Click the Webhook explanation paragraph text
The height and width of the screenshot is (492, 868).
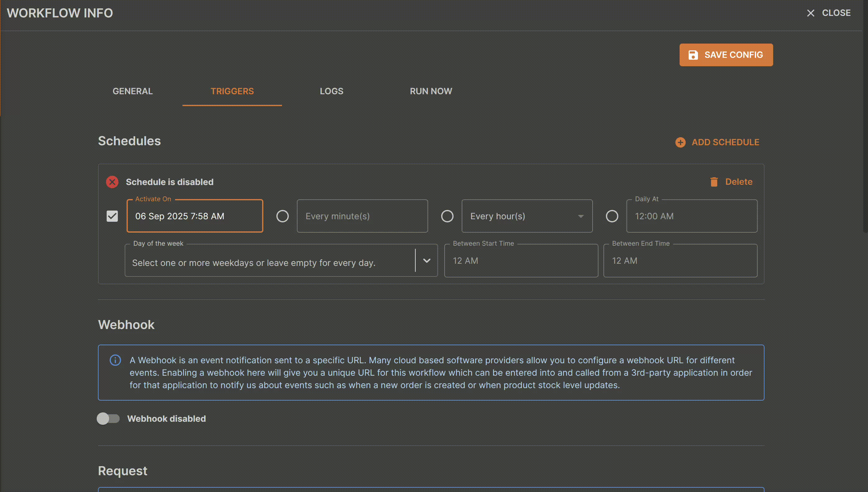point(441,373)
